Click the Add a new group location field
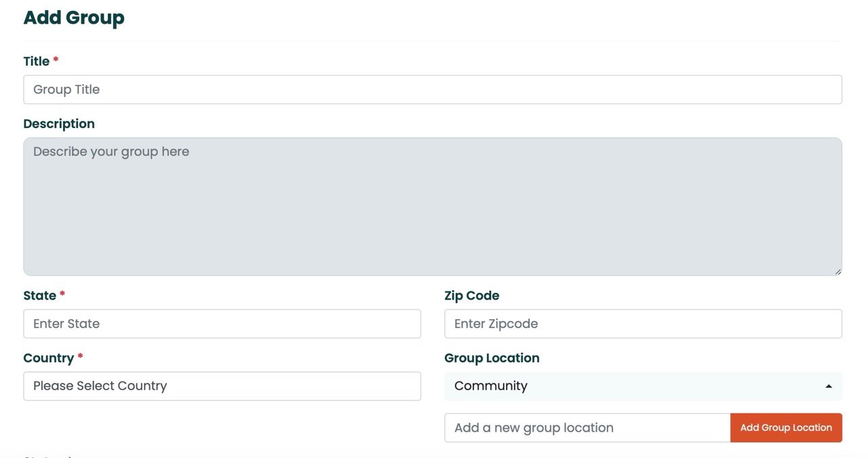This screenshot has width=868, height=458. point(587,428)
